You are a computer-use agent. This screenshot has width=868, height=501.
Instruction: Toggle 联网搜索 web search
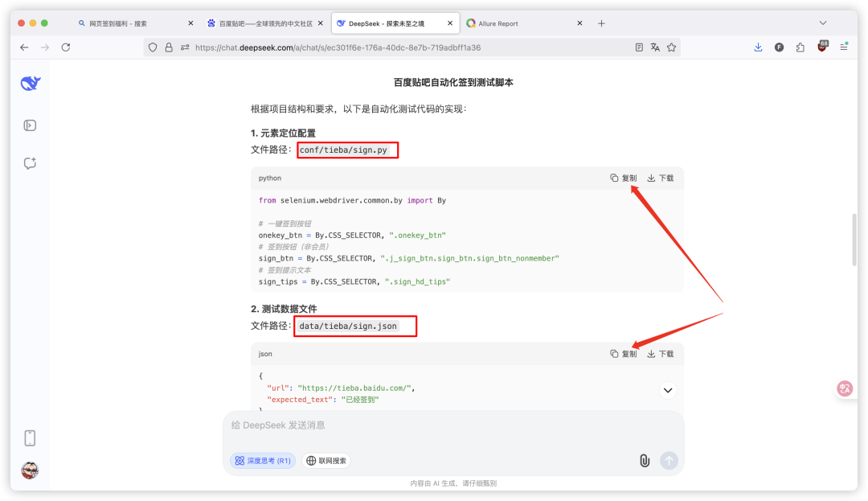click(x=326, y=461)
